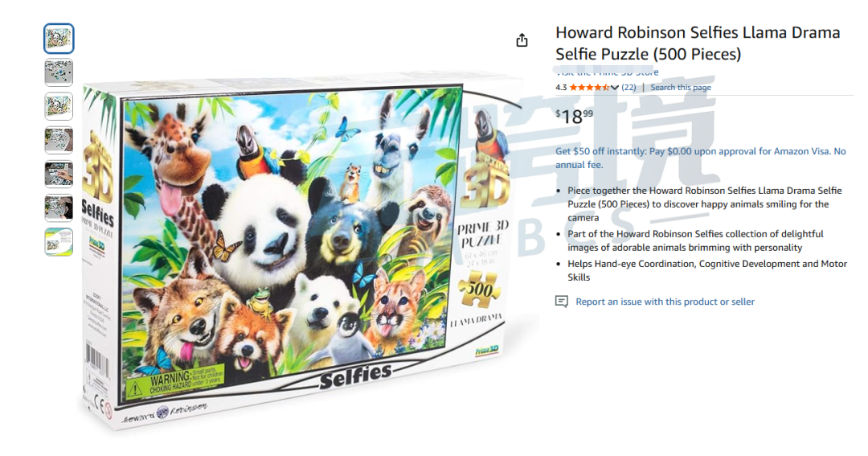The width and height of the screenshot is (868, 456).
Task: Click the $18.99 price
Action: point(574,116)
